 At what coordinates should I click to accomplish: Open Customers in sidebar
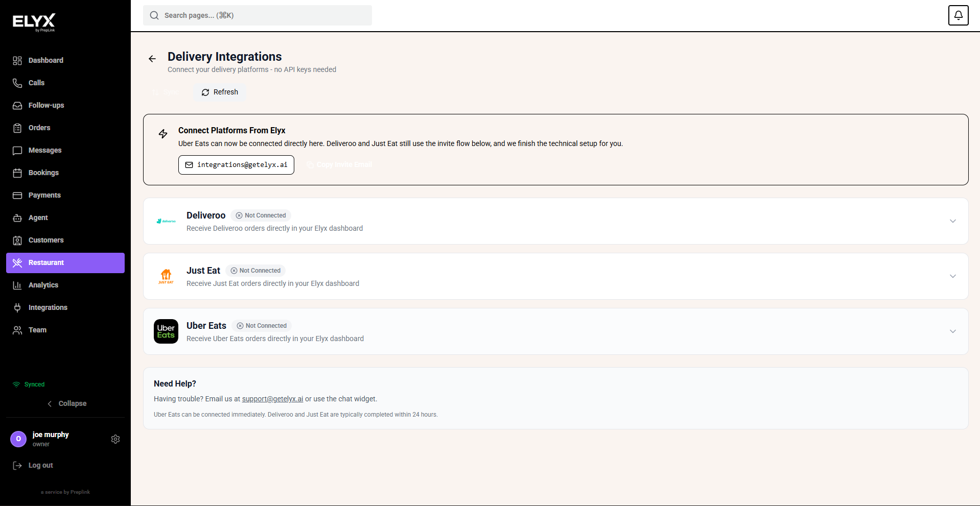click(x=65, y=240)
